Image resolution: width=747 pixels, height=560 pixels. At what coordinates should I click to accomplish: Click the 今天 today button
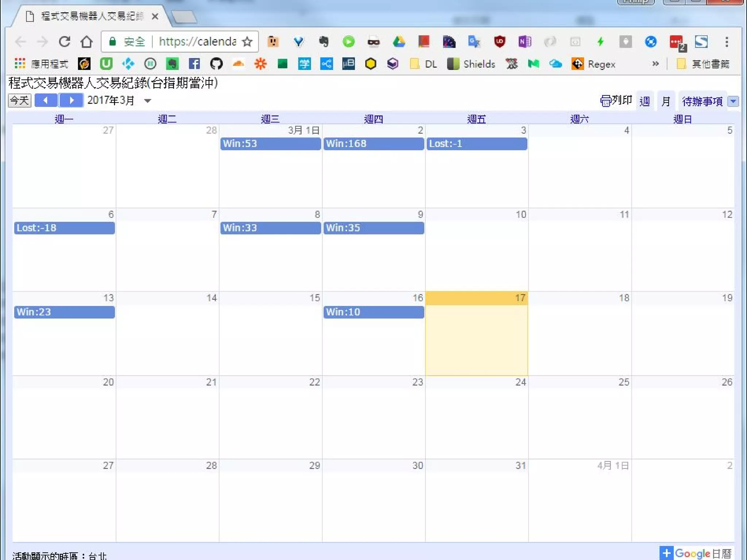pyautogui.click(x=20, y=100)
